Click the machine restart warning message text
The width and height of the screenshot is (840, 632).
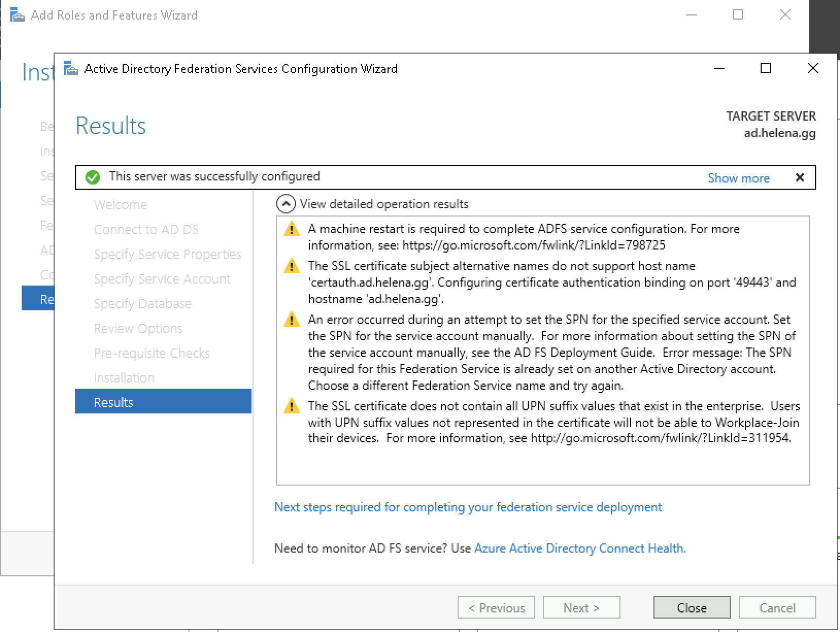[x=523, y=237]
